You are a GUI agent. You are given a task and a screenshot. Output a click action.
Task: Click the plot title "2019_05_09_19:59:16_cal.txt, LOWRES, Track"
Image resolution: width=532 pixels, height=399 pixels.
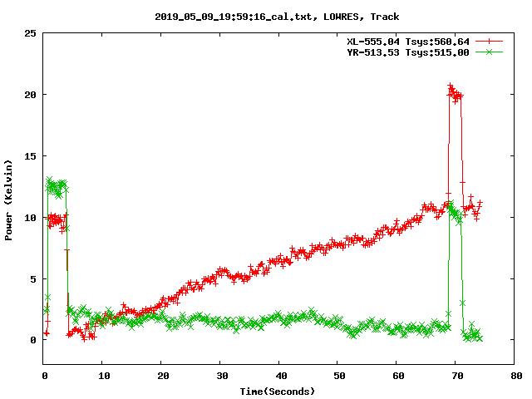point(277,17)
